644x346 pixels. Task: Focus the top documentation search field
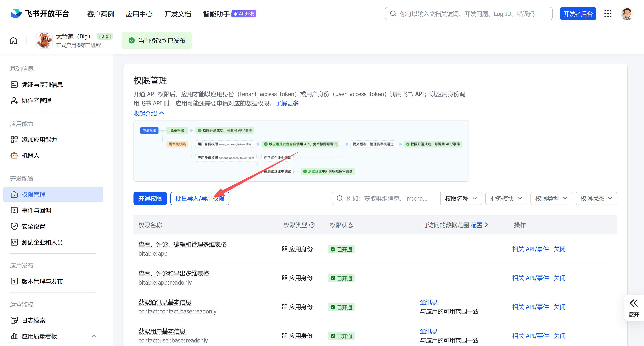pos(469,13)
